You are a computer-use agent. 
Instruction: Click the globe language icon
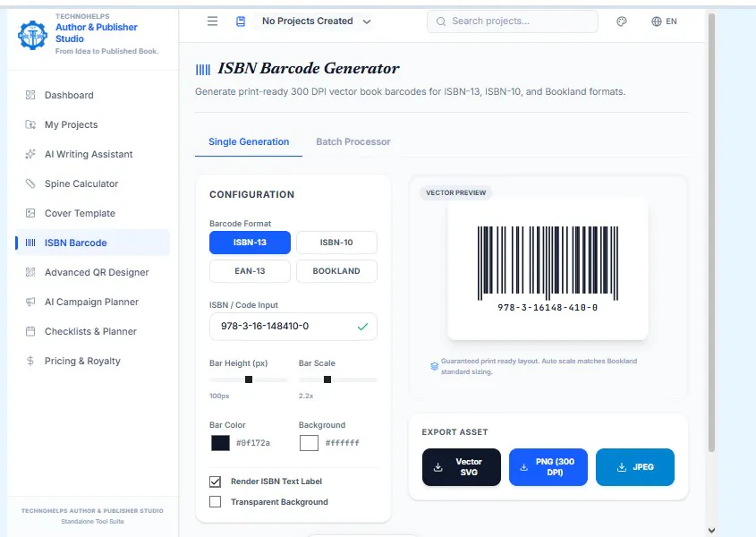coord(656,21)
